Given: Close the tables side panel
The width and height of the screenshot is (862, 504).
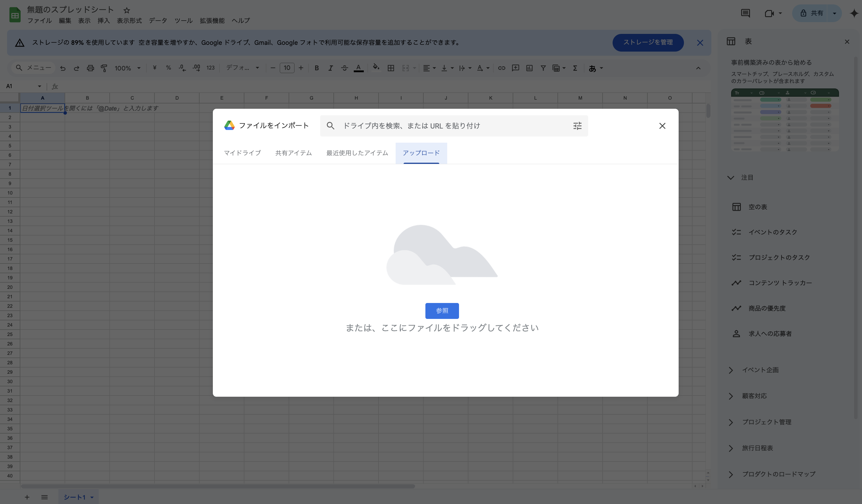Looking at the screenshot, I should click(847, 42).
